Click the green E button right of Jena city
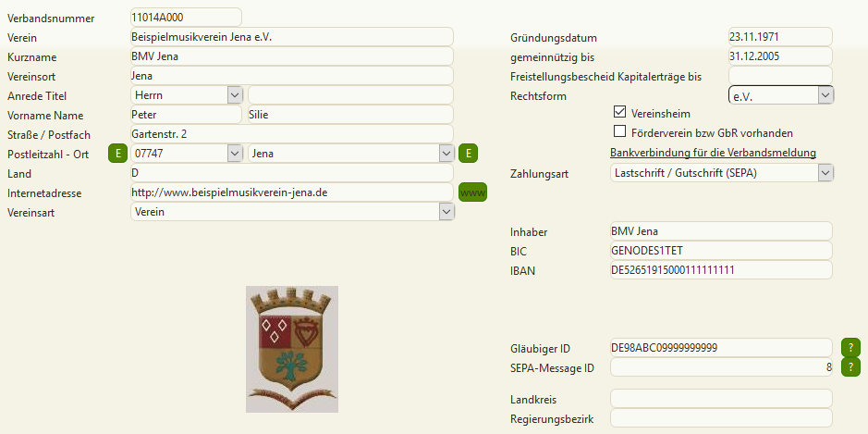The width and height of the screenshot is (868, 434). [x=469, y=154]
